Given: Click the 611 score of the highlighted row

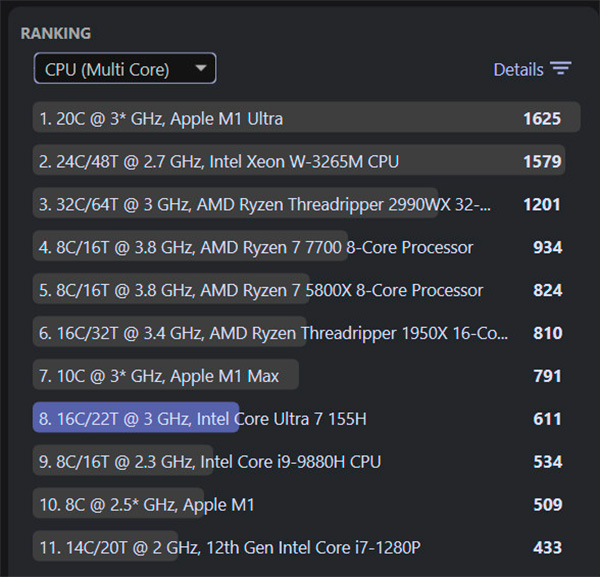Looking at the screenshot, I should 547,419.
